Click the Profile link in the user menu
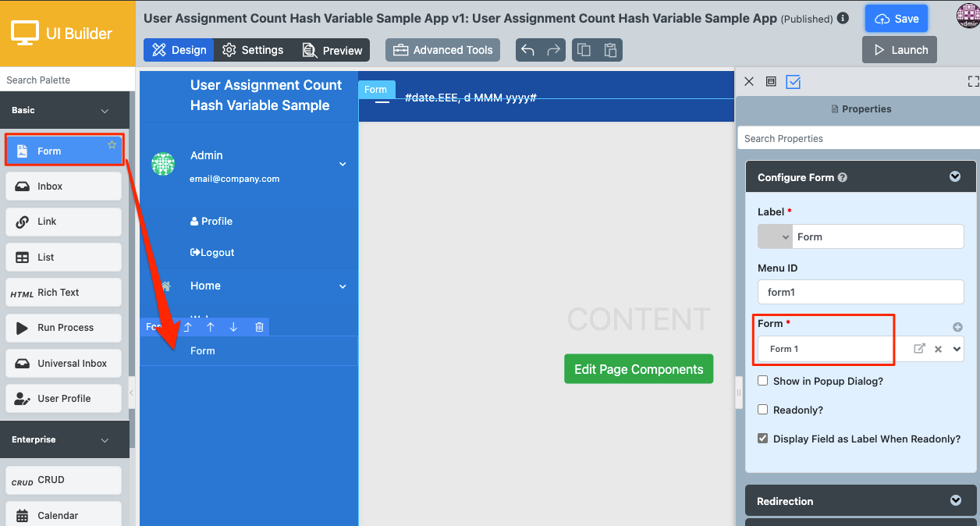Viewport: 980px width, 526px height. coord(211,221)
